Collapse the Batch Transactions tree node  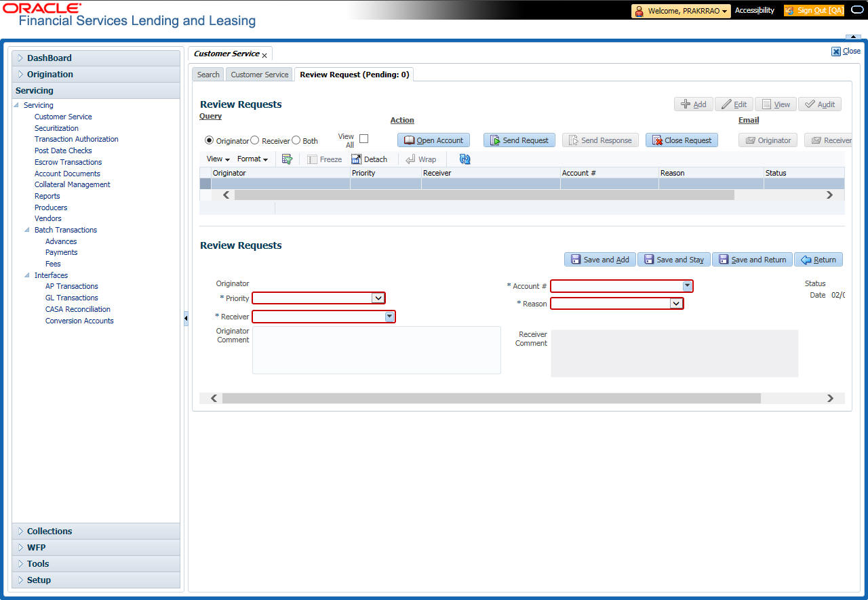[27, 230]
